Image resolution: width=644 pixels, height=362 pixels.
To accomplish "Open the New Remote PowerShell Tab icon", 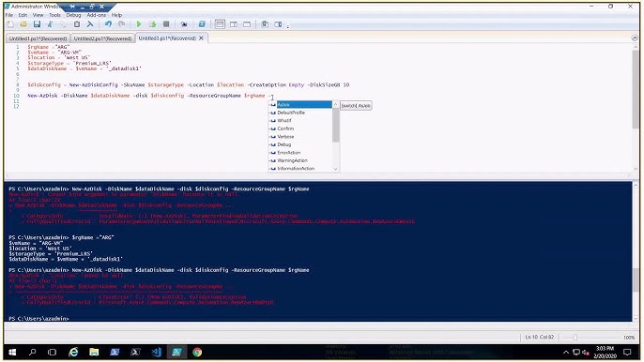I will point(184,24).
